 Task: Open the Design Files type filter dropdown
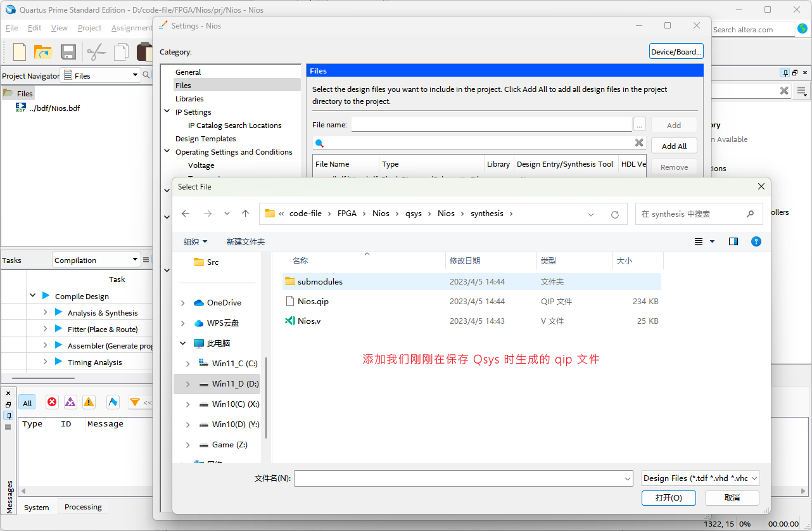pos(700,478)
